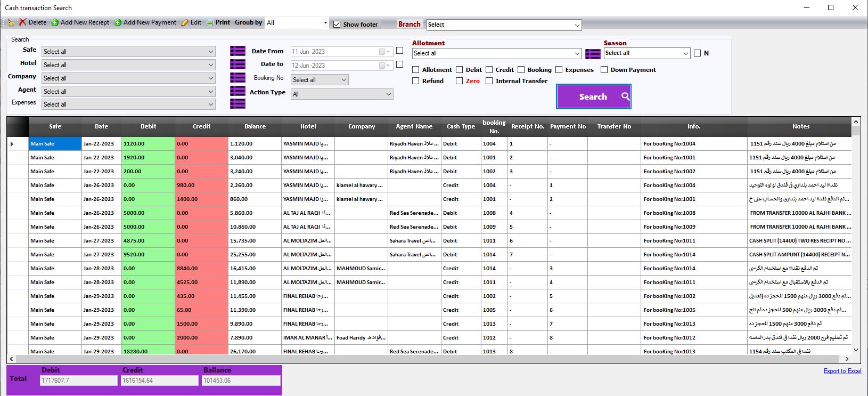Viewport: 868px width, 396px height.
Task: Open the list icon next to Expenses
Action: pos(238,103)
